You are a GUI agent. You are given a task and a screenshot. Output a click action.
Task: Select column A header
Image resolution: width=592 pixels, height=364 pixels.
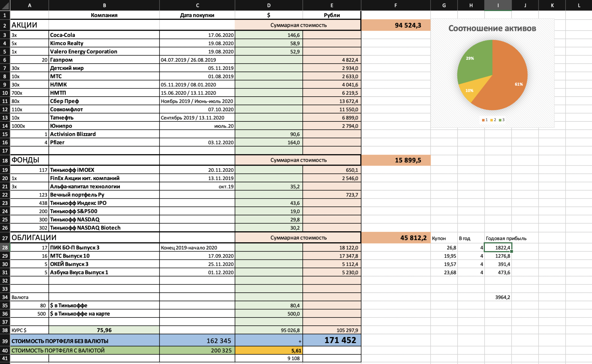tap(29, 5)
